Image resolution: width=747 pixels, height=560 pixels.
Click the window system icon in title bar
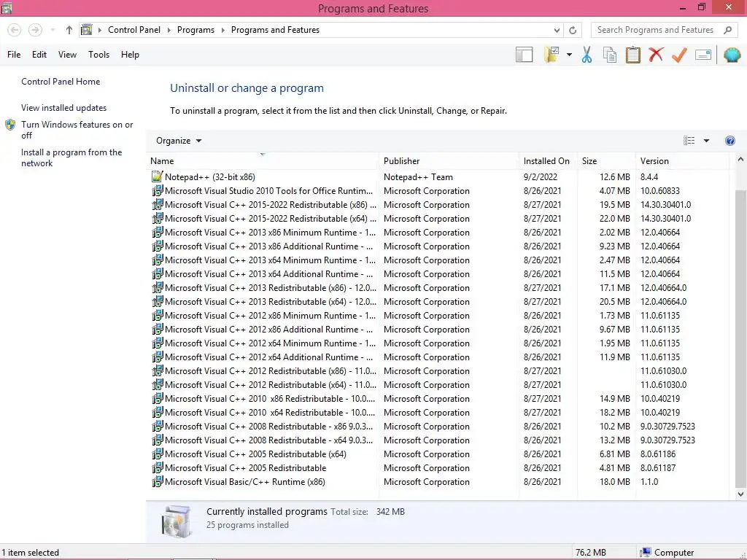click(x=6, y=7)
